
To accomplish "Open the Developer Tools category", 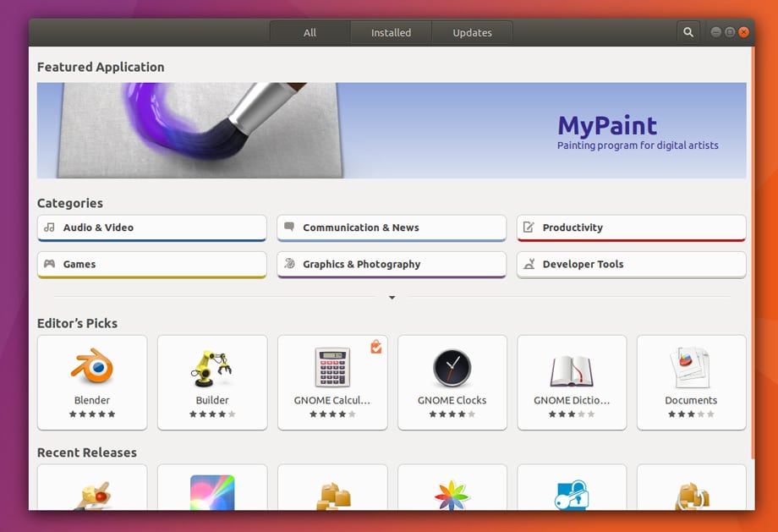I will click(x=631, y=265).
